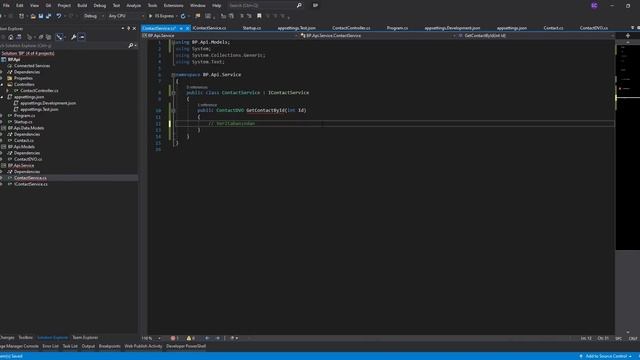Click Add to Source Control
Viewport: 640px width, 360px height.
(606, 356)
